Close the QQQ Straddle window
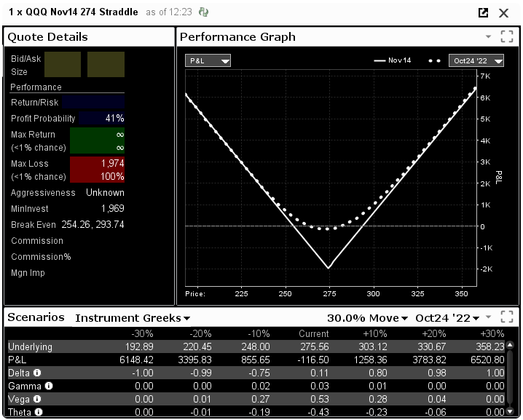This screenshot has height=420, width=523. [x=503, y=13]
